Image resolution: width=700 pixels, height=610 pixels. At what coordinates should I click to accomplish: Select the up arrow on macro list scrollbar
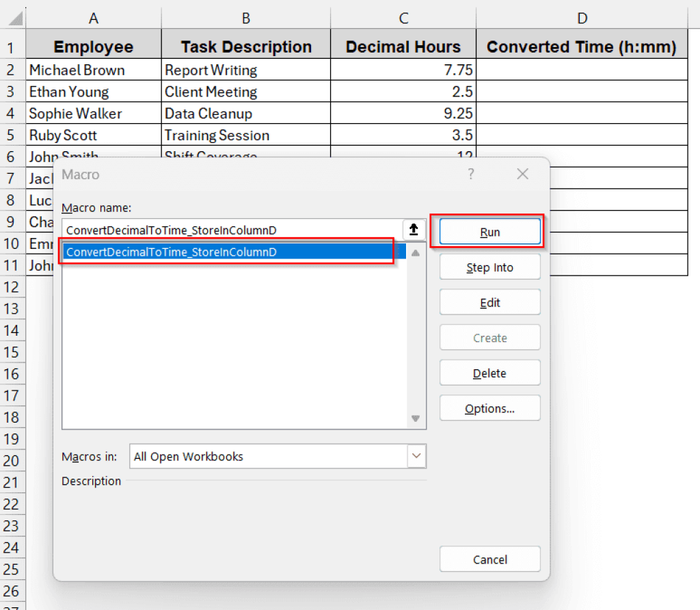pos(416,252)
